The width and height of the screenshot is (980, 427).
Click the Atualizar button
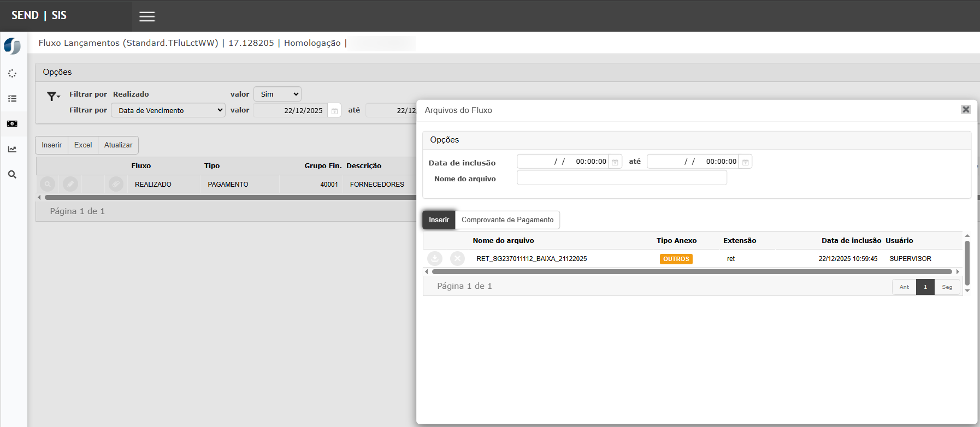click(118, 145)
